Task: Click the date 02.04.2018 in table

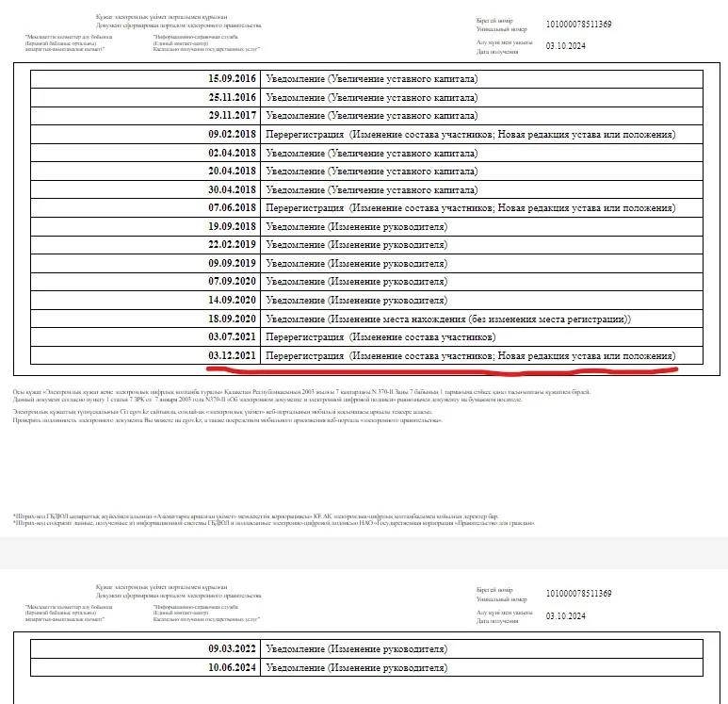Action: pos(232,153)
